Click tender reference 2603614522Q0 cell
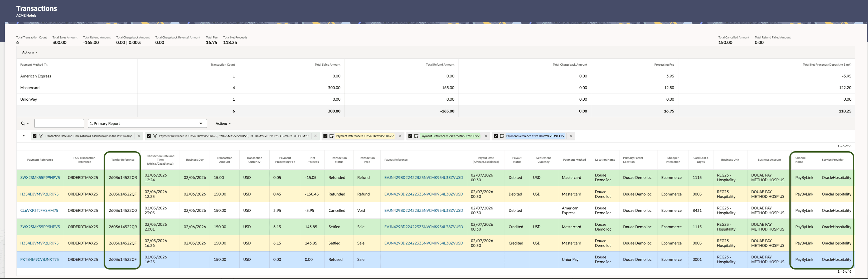The height and width of the screenshot is (279, 868). tap(123, 211)
